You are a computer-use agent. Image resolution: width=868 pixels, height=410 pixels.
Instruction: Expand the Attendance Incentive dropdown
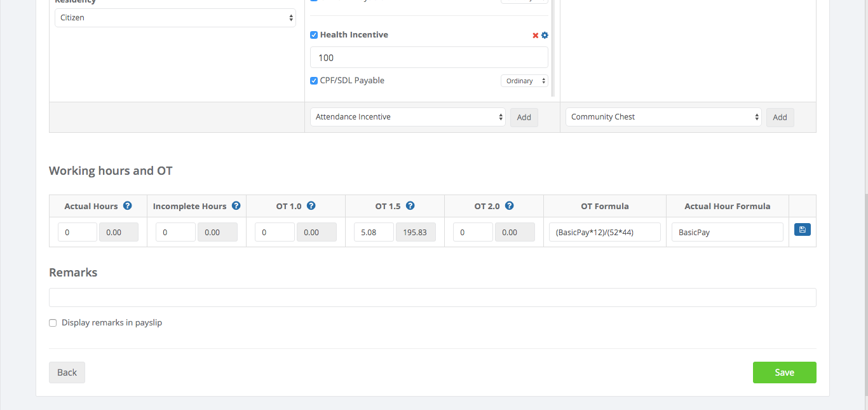[408, 117]
